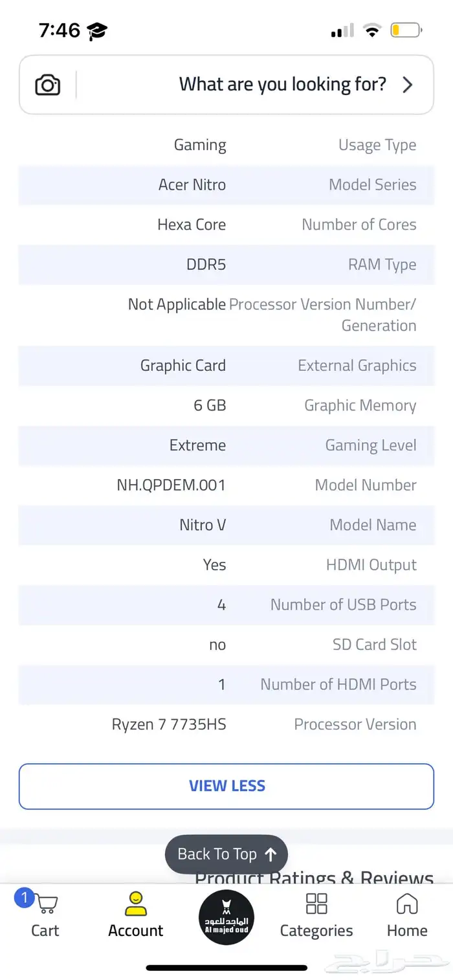This screenshot has height=980, width=453.
Task: Open search with the chevron arrow
Action: pos(408,85)
